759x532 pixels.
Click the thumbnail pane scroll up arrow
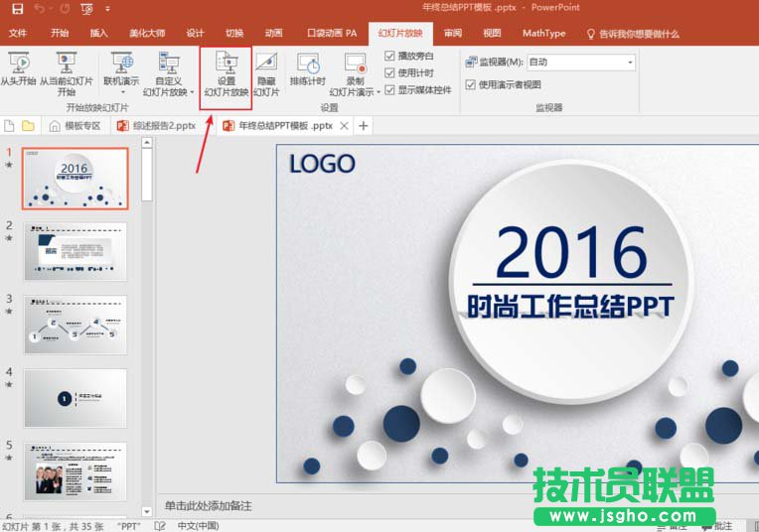point(147,142)
